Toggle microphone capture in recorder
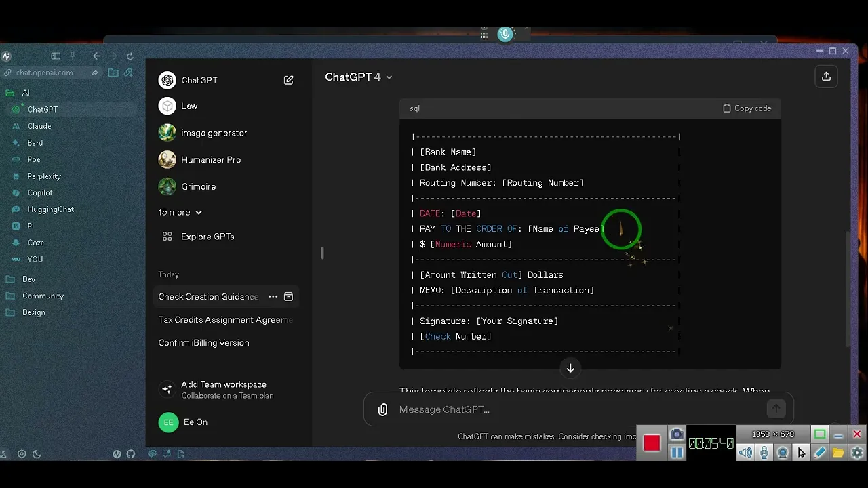This screenshot has width=868, height=488. [x=764, y=453]
